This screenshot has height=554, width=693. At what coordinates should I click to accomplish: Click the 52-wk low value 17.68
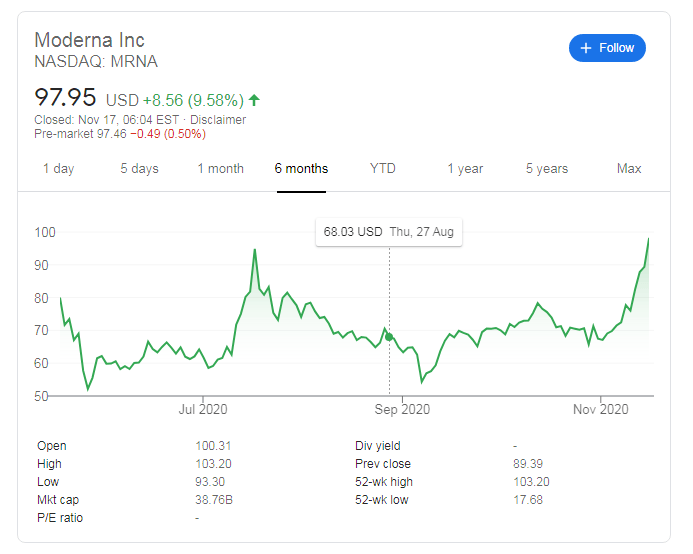[528, 500]
